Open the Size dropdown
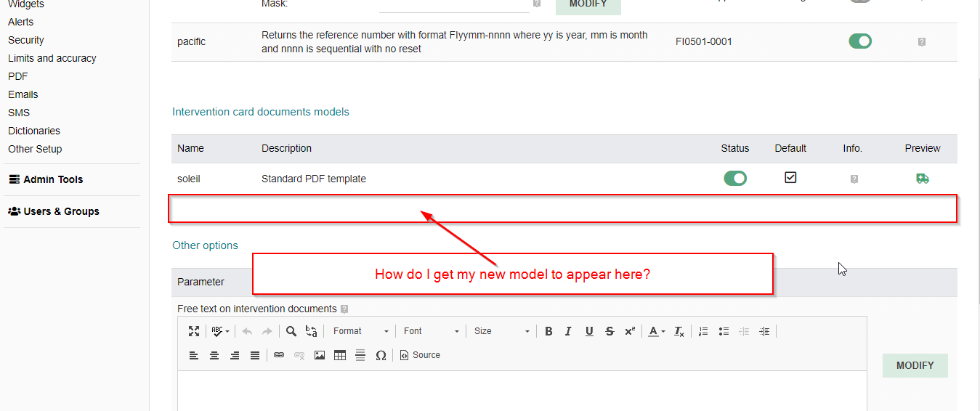Viewport: 980px width, 411px height. (x=502, y=331)
